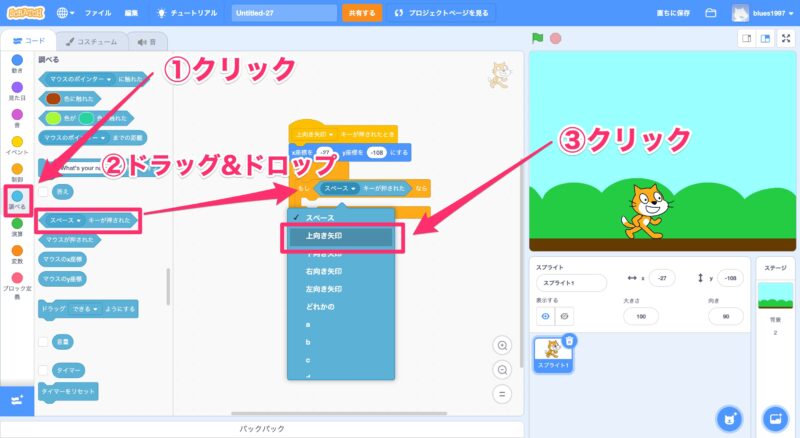The image size is (800, 438).
Task: Click the red stop button
Action: click(555, 38)
